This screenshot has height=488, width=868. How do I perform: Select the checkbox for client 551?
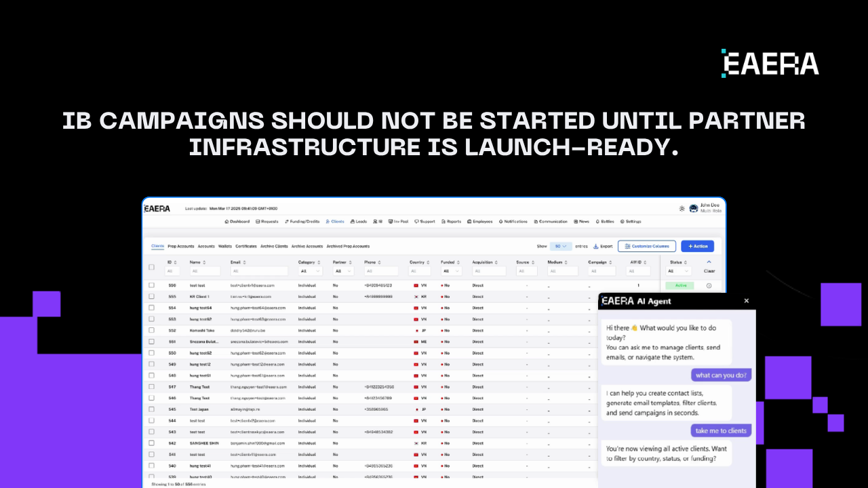pos(152,342)
